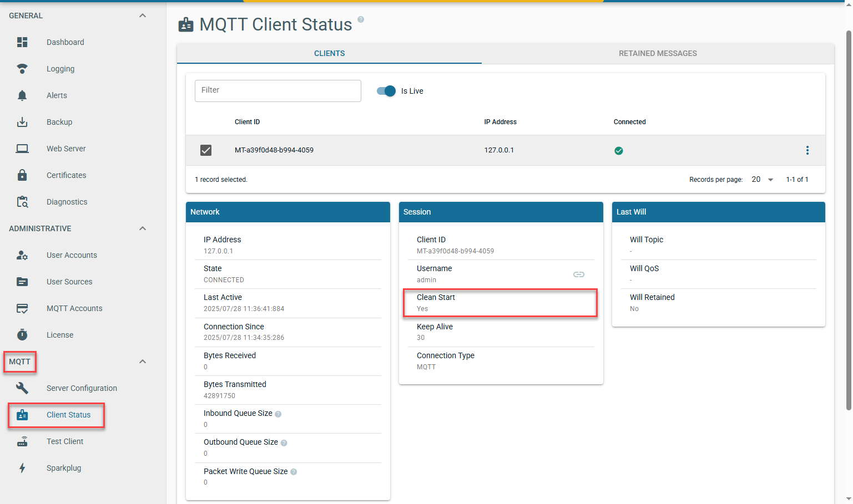Uncheck the MT-a39f0d48-b994-4059 client checkbox

point(206,150)
